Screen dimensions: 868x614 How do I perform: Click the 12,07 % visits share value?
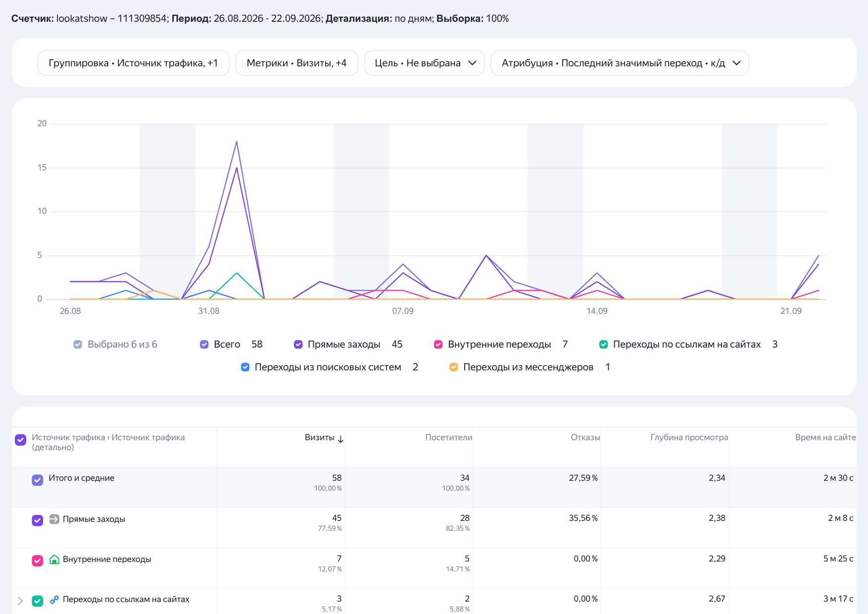tap(330, 569)
